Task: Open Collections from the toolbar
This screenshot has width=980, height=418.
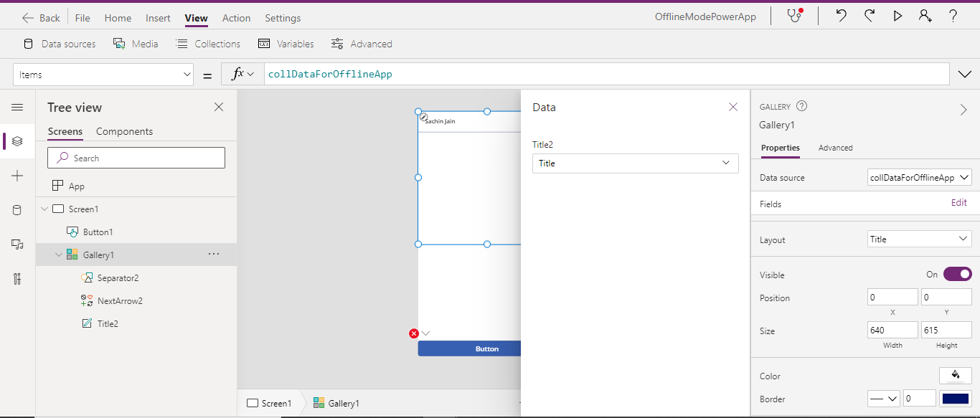Action: tap(207, 43)
